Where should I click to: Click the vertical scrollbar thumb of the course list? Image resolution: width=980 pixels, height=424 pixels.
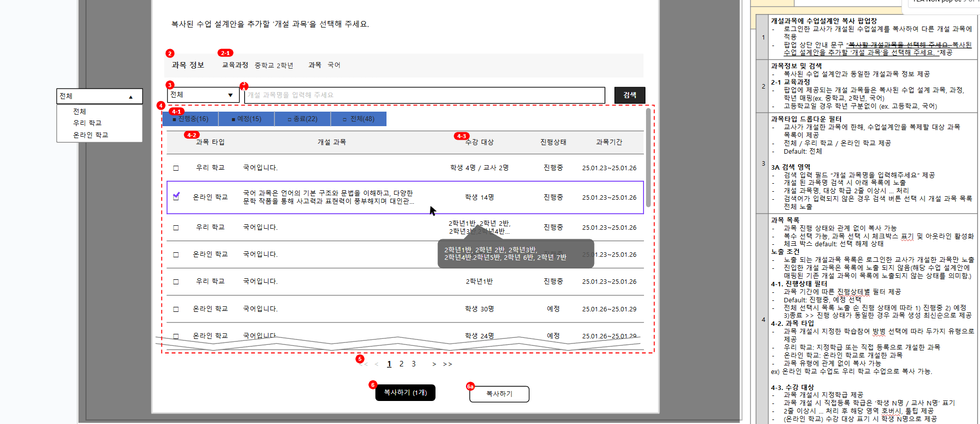[x=648, y=158]
